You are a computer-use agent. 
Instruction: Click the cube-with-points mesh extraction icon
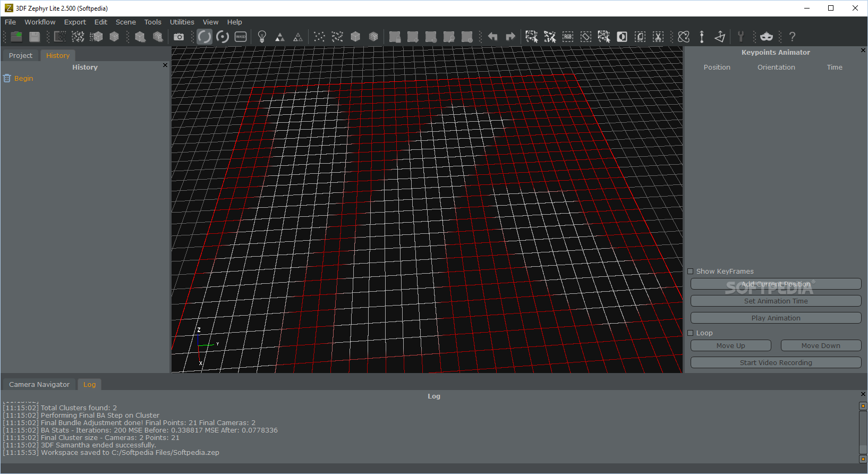tap(96, 37)
